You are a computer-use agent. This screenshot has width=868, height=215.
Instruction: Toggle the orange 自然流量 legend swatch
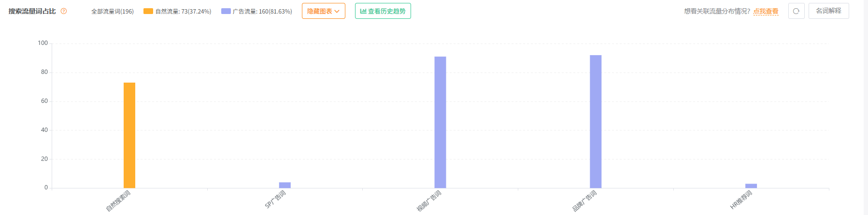(148, 11)
